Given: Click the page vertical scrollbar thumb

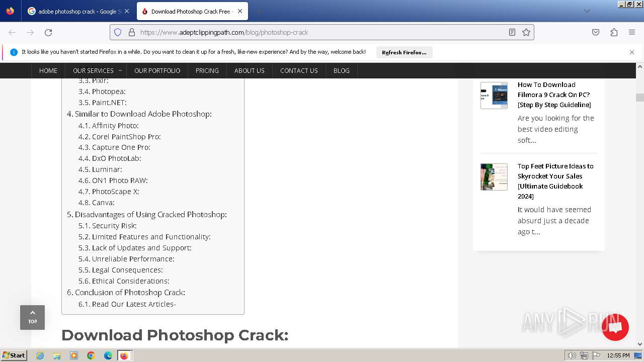Looking at the screenshot, I should click(639, 98).
